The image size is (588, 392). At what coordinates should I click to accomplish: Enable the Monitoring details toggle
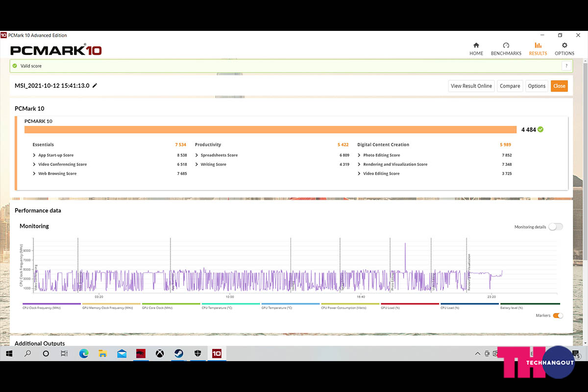tap(556, 227)
